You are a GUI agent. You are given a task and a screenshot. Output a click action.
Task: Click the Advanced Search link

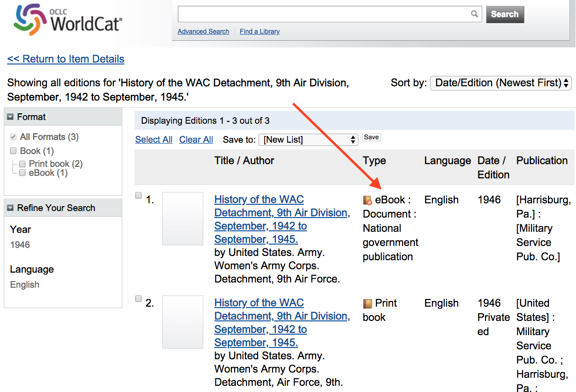tap(203, 31)
